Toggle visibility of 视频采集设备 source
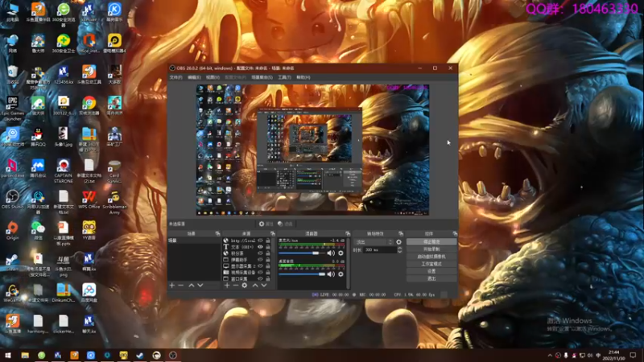Screen dimensions: 644x362 [x=260, y=273]
